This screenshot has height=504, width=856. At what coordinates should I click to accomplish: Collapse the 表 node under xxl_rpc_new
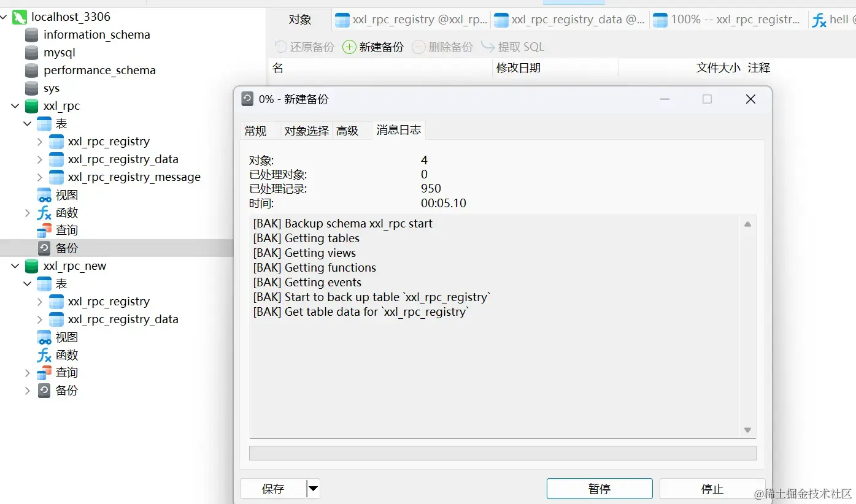pos(28,284)
